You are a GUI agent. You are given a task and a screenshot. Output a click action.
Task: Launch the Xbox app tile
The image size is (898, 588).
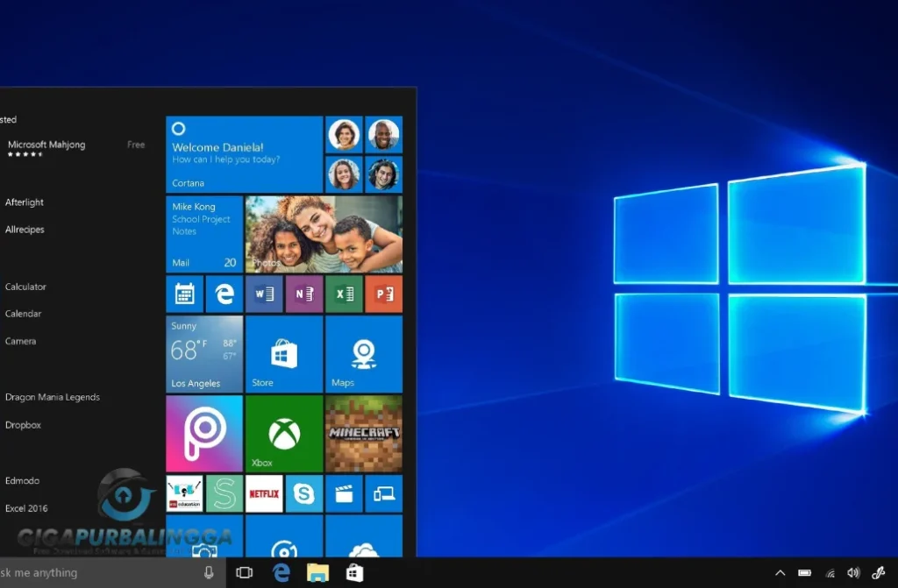click(x=283, y=432)
